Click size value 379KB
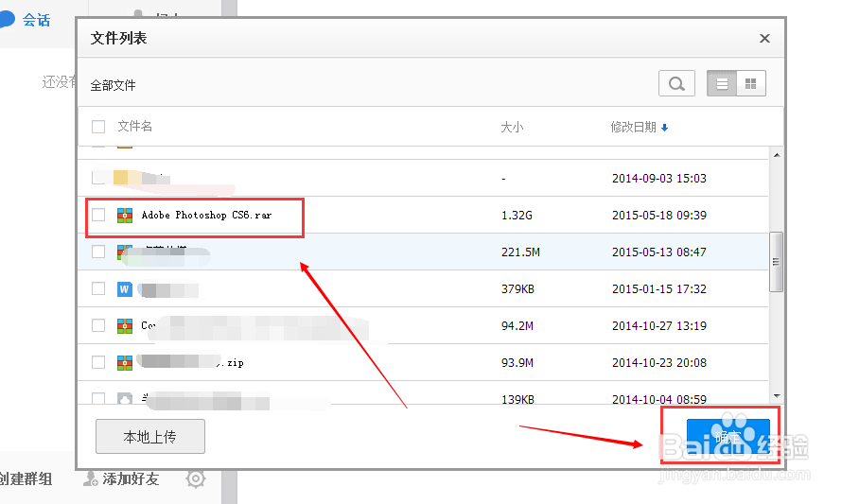The height and width of the screenshot is (504, 859). 517,288
